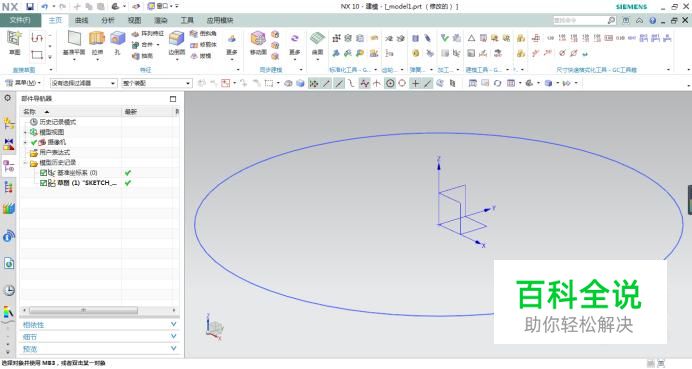Toggle the control point snap button
The width and height of the screenshot is (692, 369).
351,83
